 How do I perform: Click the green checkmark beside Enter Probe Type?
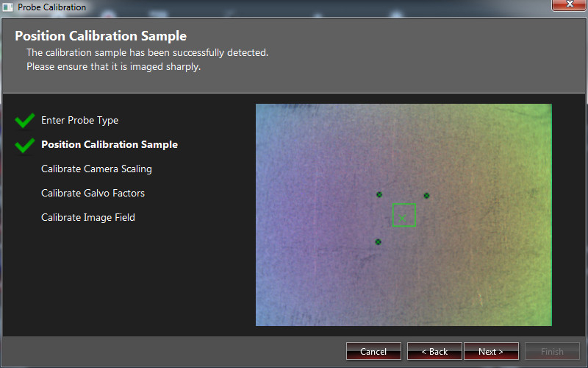pos(25,121)
